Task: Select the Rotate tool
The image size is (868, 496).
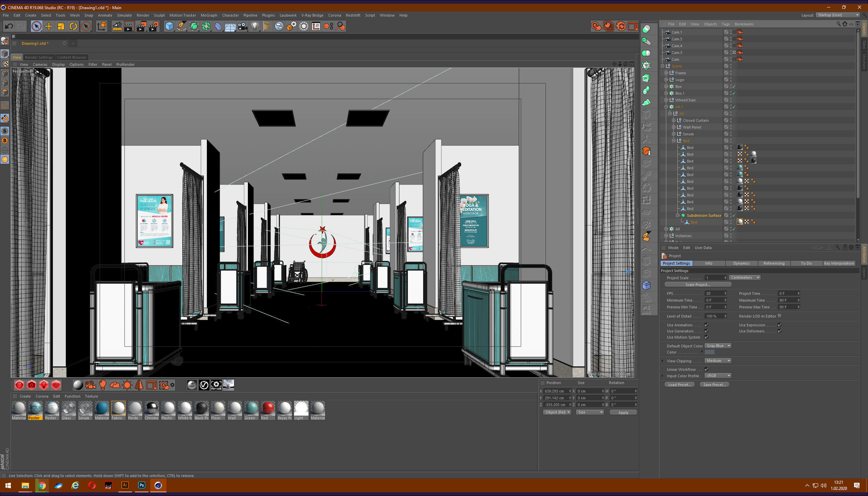Action: pyautogui.click(x=73, y=26)
